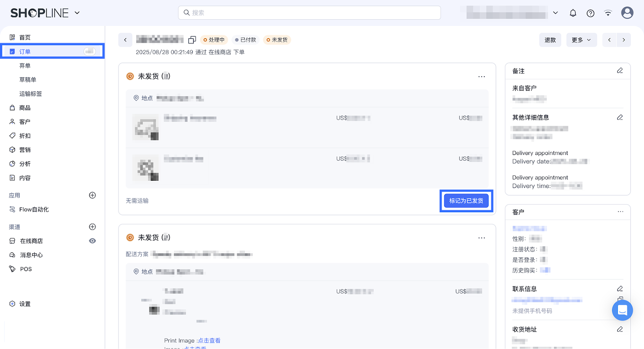This screenshot has height=349, width=644.
Task: Edit 联系信息 with the pencil icon
Action: coord(620,289)
